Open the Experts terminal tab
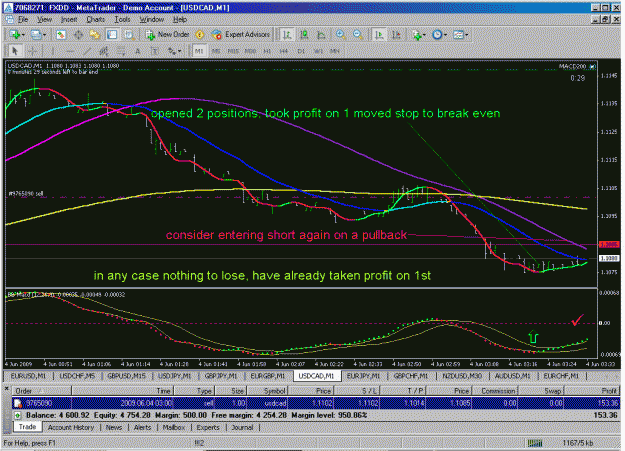This screenshot has width=625, height=451. (x=208, y=427)
